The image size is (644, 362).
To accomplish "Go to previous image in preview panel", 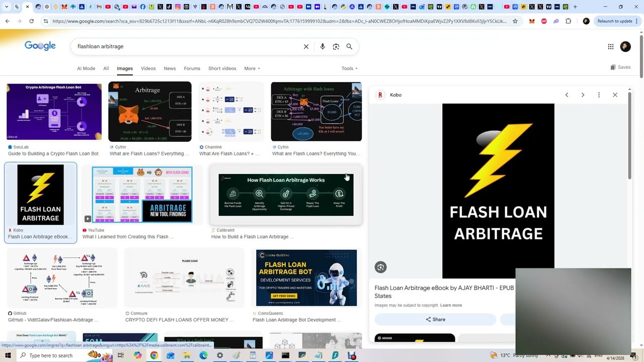I will (567, 95).
